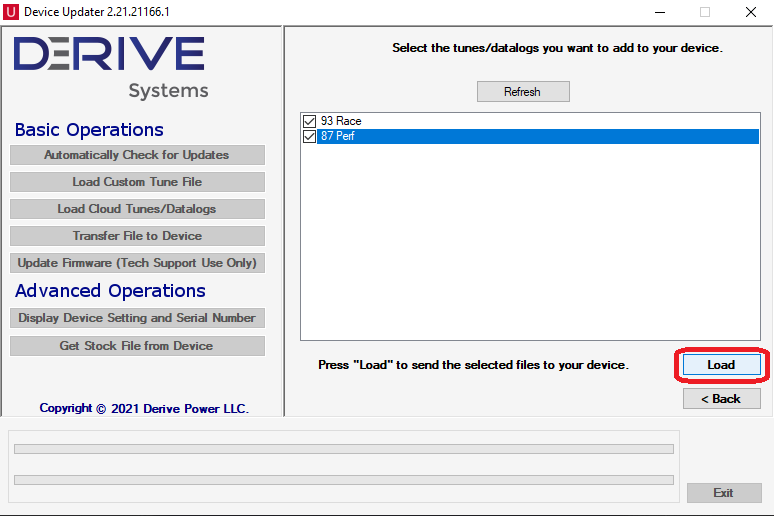Click the Basic Operations heading
This screenshot has height=516, width=774.
89,130
